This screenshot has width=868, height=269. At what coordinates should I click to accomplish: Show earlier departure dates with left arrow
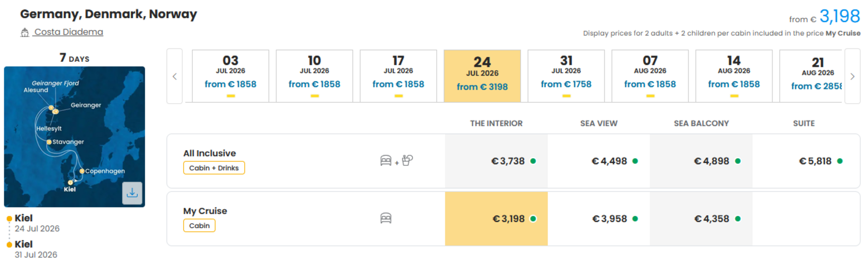pos(175,76)
